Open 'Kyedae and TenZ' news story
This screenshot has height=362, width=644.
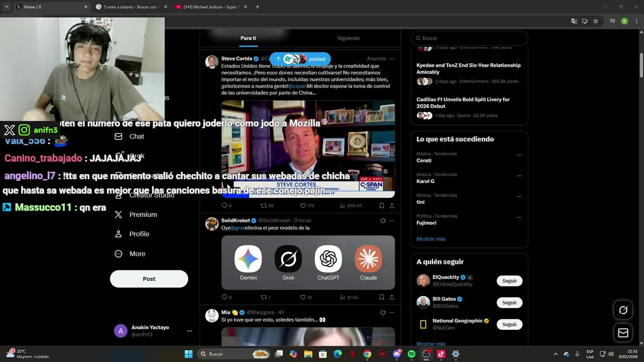pyautogui.click(x=469, y=73)
